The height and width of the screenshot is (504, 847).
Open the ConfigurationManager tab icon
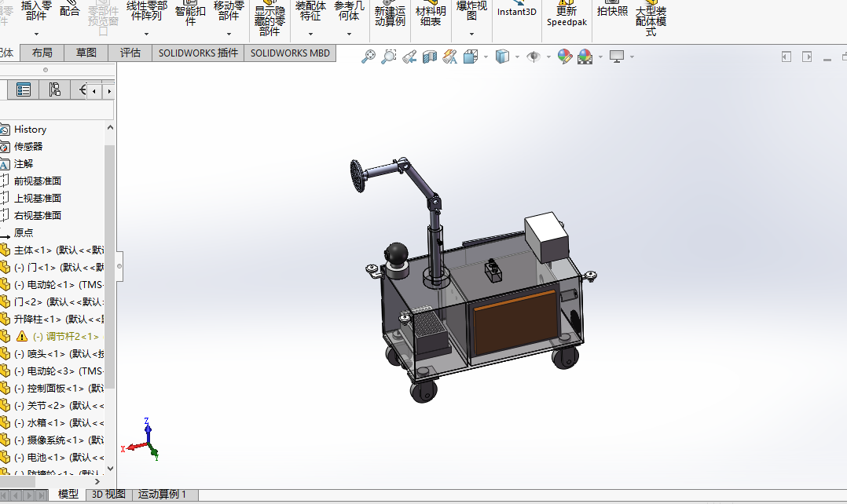[x=54, y=90]
